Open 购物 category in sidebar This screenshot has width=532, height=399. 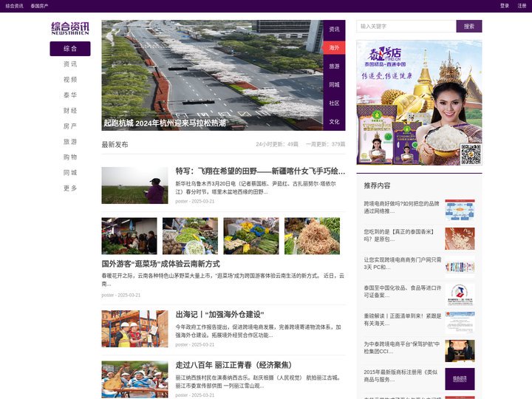point(70,157)
